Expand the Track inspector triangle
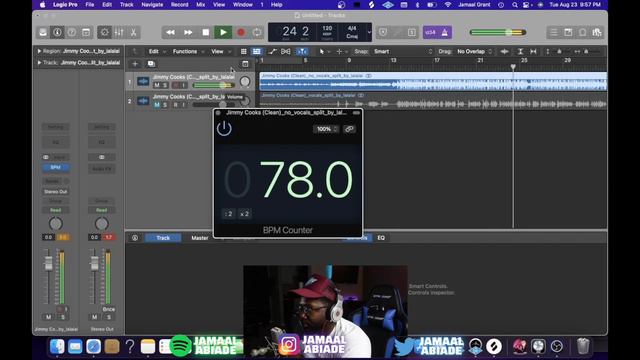 pos(39,63)
